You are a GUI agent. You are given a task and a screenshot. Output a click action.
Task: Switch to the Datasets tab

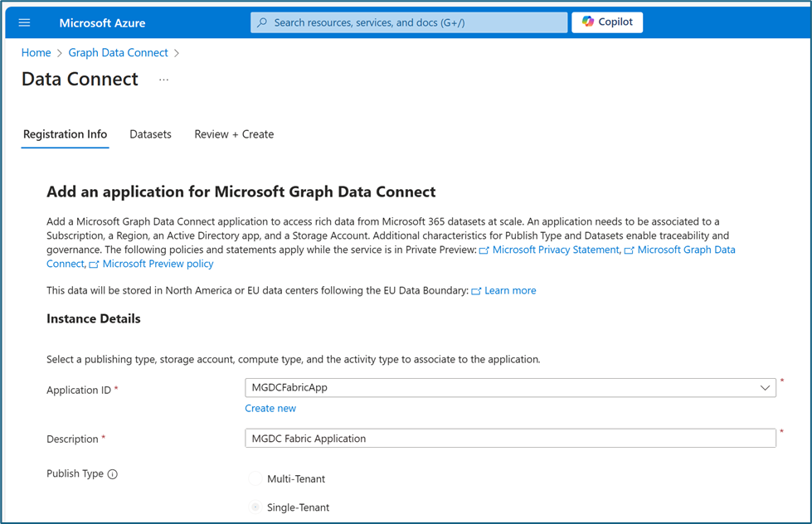click(150, 134)
